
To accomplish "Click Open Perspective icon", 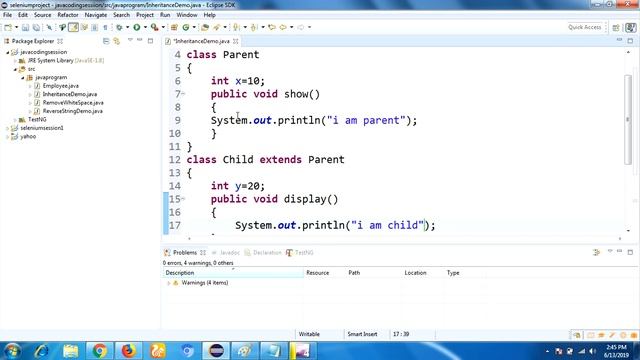I will [x=616, y=27].
